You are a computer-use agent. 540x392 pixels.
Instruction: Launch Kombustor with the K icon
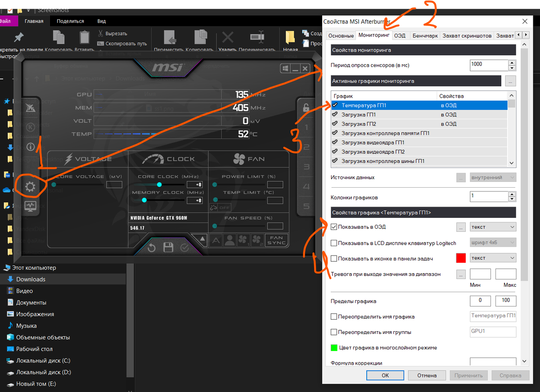(31, 127)
